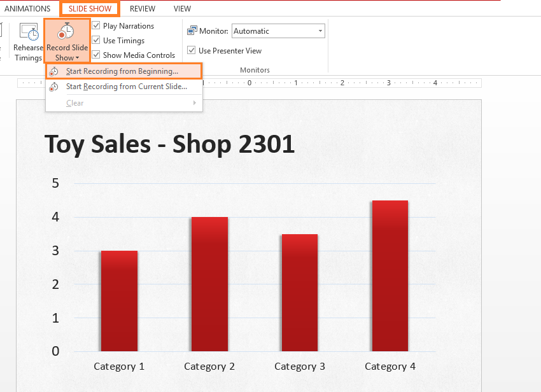The width and height of the screenshot is (541, 392).
Task: Click the Category 2 axis label
Action: point(209,367)
